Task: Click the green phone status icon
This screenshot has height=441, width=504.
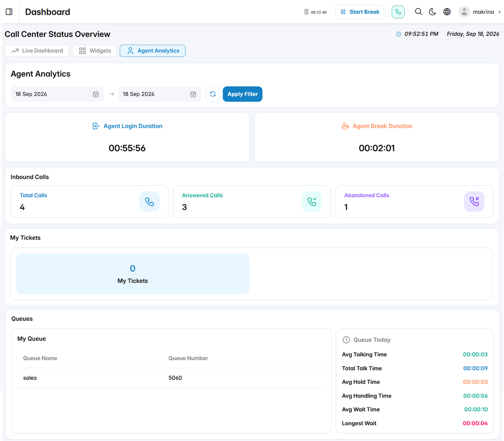Action: pyautogui.click(x=398, y=12)
